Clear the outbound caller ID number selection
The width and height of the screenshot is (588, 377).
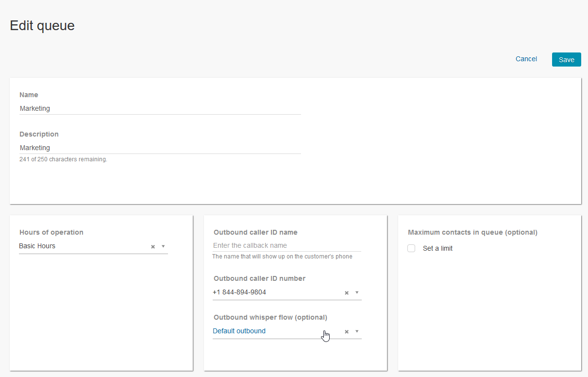click(346, 292)
